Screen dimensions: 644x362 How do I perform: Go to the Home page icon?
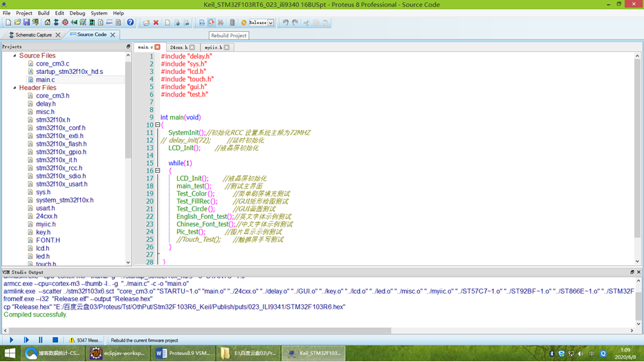(x=47, y=23)
